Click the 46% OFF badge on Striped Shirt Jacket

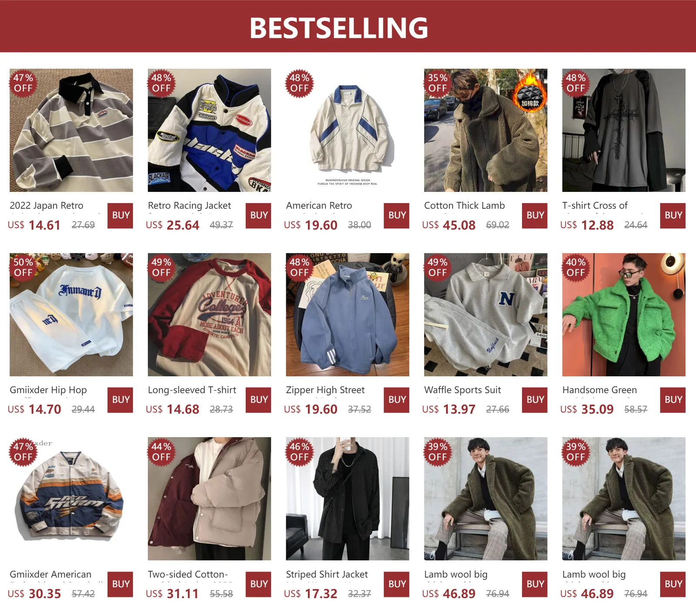coord(300,452)
